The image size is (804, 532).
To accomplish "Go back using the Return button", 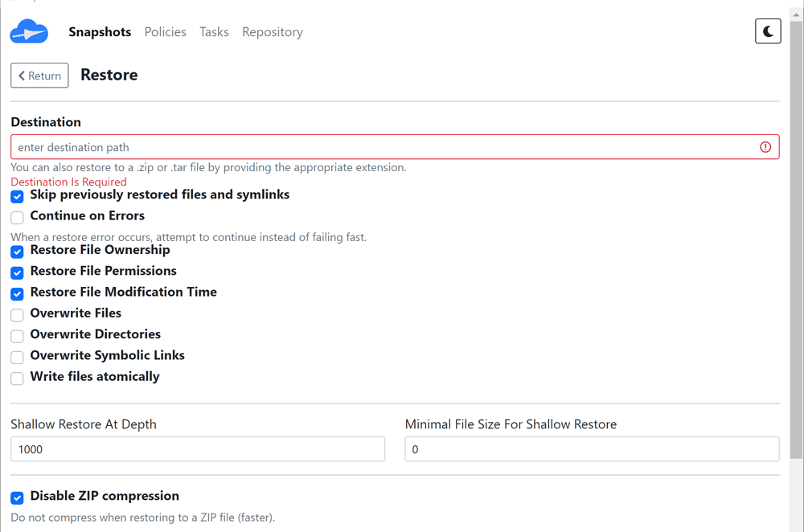I will pyautogui.click(x=39, y=76).
